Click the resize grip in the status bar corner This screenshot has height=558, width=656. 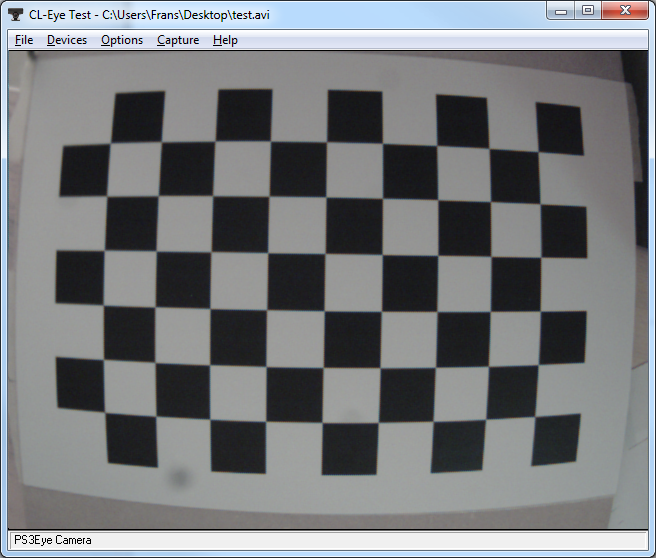point(641,541)
